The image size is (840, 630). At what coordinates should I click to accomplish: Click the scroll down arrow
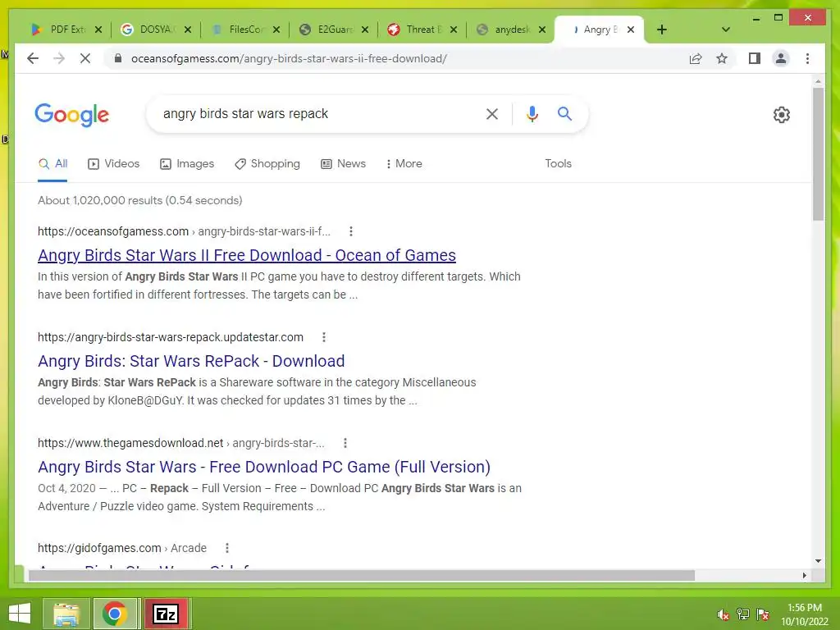point(818,561)
